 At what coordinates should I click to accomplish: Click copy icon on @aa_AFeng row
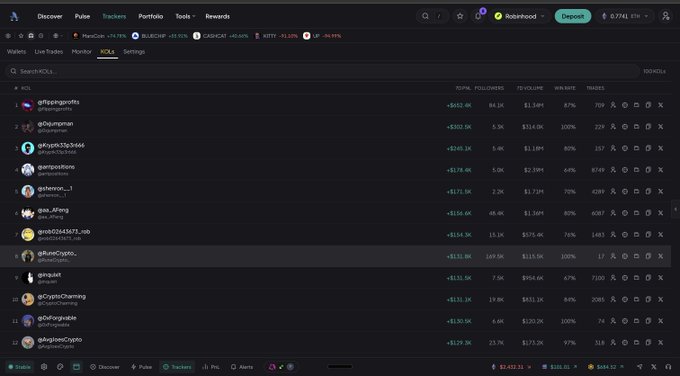(648, 213)
